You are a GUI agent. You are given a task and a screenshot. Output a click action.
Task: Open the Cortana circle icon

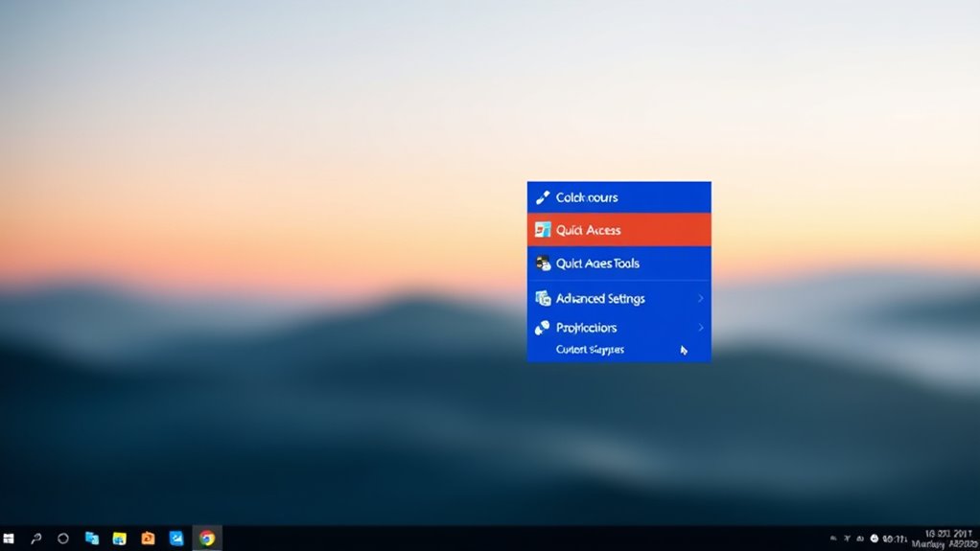[x=63, y=539]
